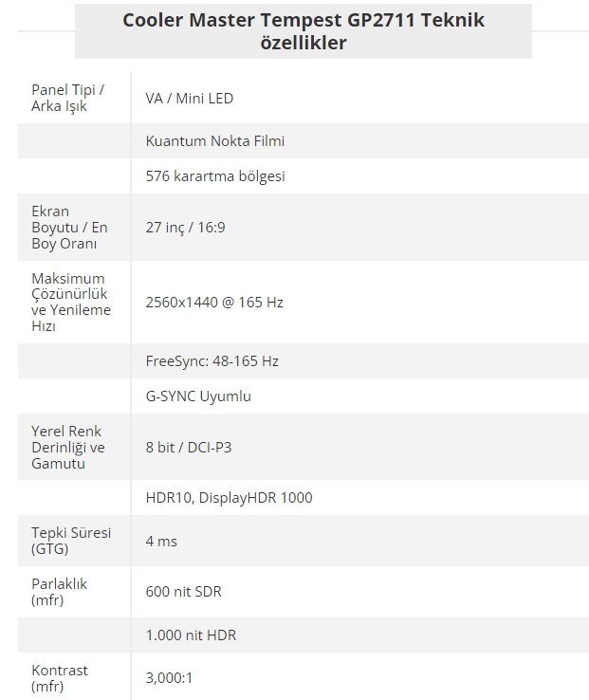Click the VA / Mini LED value

(x=190, y=99)
